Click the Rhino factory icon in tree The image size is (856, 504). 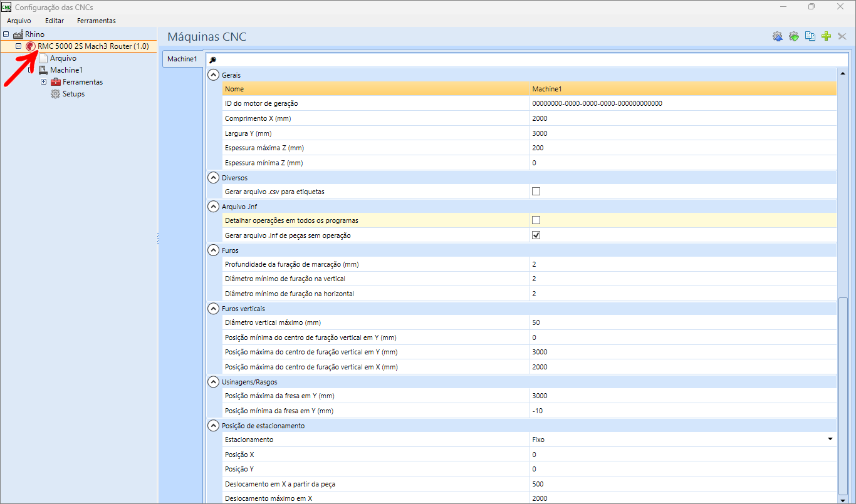coord(18,34)
